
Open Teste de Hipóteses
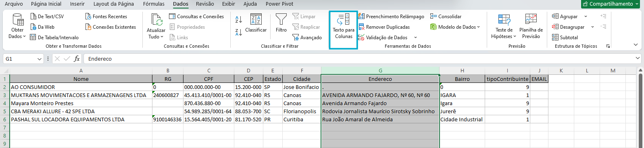pos(504,27)
